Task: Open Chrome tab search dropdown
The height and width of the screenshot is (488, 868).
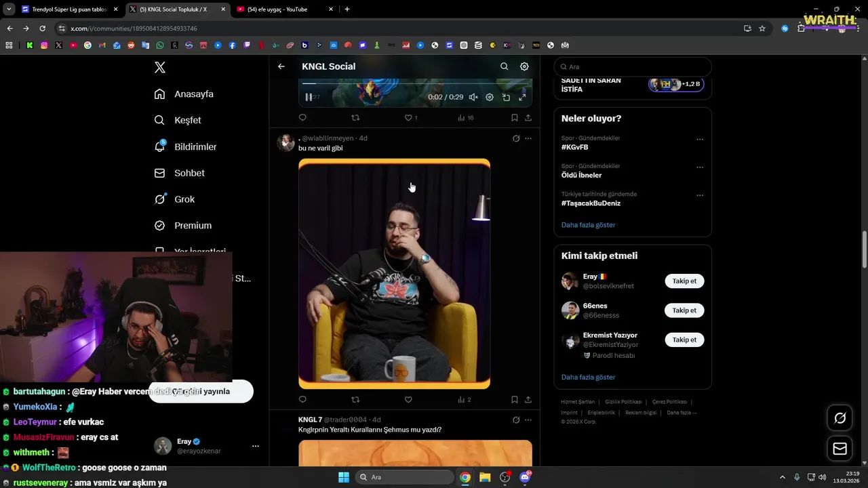Action: [8, 9]
